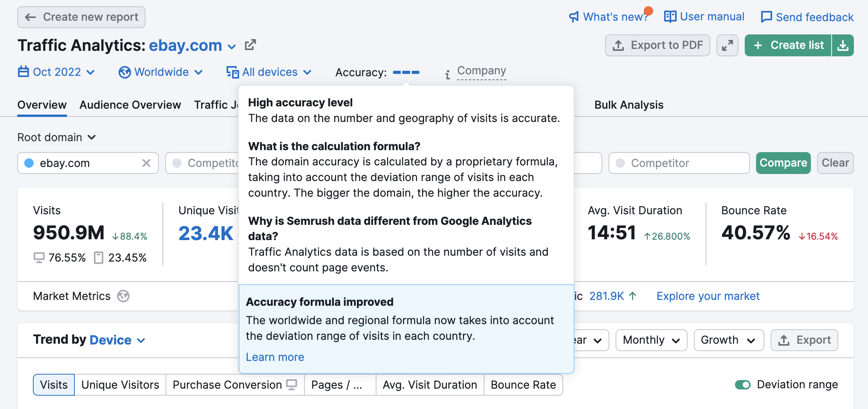Click the Company info icon
This screenshot has width=868, height=409.
point(448,74)
